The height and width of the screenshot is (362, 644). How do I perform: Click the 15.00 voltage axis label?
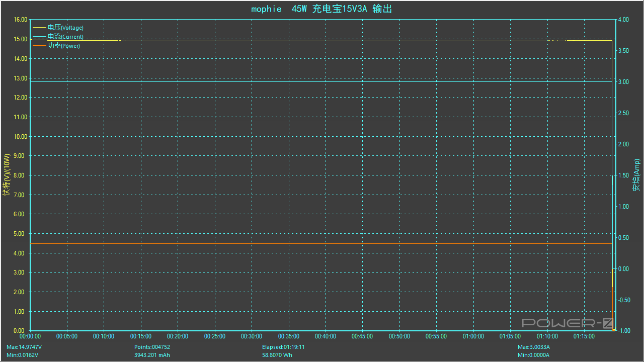pos(20,39)
